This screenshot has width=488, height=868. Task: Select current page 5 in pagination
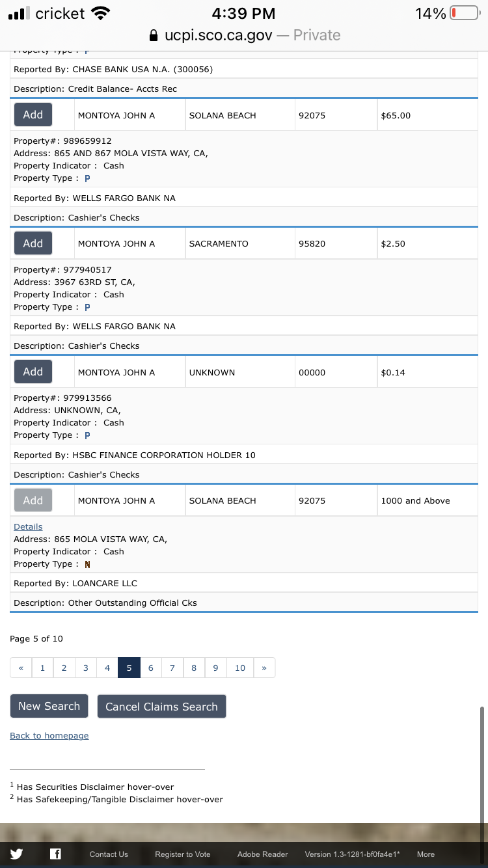[129, 668]
